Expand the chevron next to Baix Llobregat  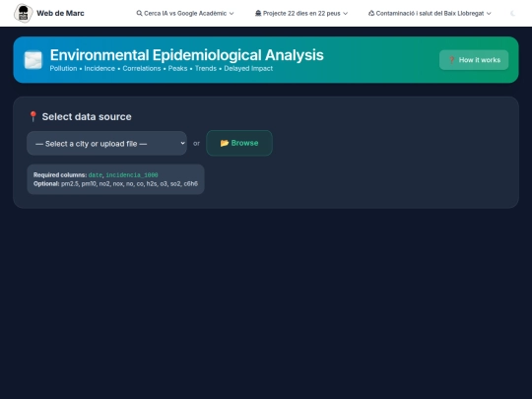[x=489, y=14]
